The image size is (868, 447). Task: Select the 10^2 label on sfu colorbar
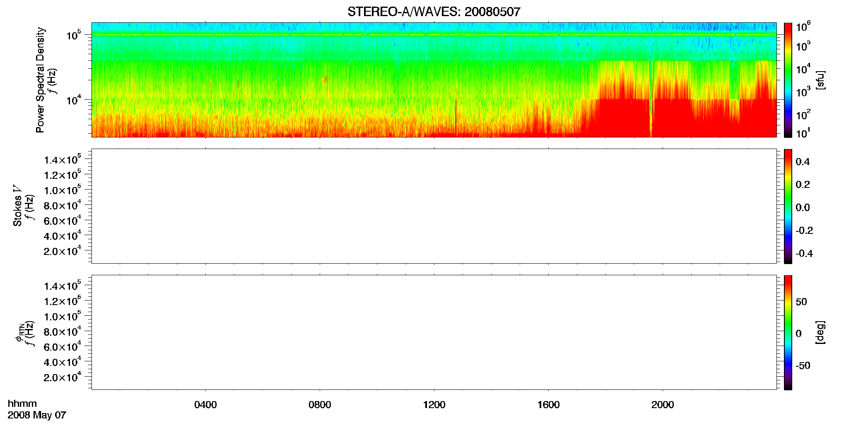803,114
